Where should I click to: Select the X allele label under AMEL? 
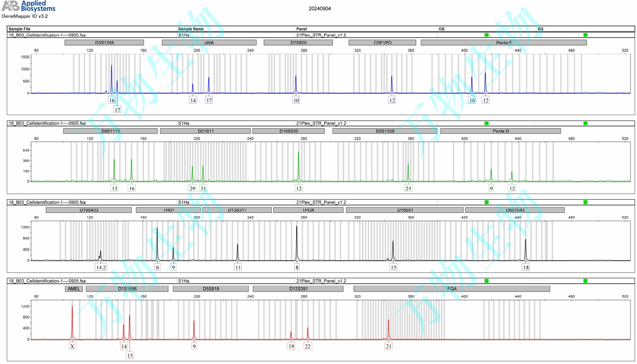72,346
